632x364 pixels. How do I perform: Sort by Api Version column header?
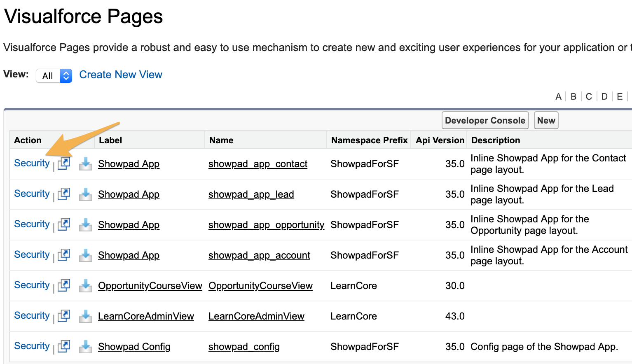(440, 140)
